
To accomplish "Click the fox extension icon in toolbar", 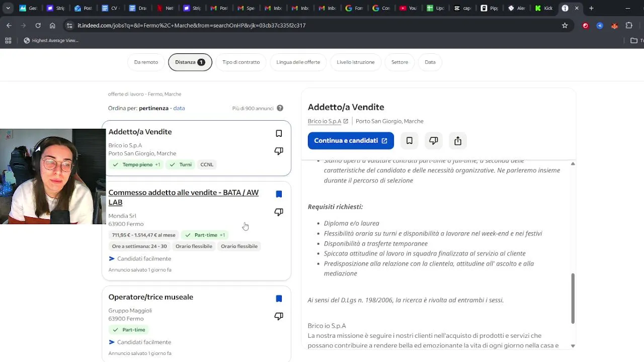I will [x=614, y=25].
